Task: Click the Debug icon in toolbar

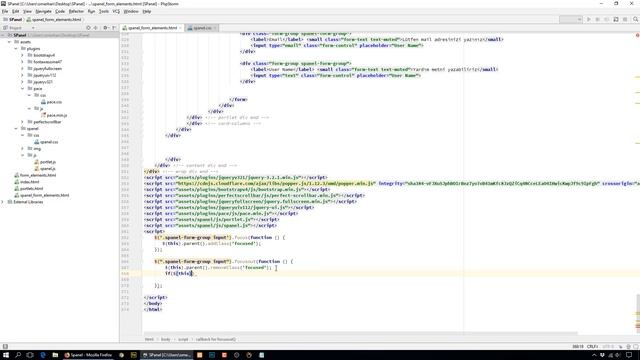Action: [x=598, y=19]
